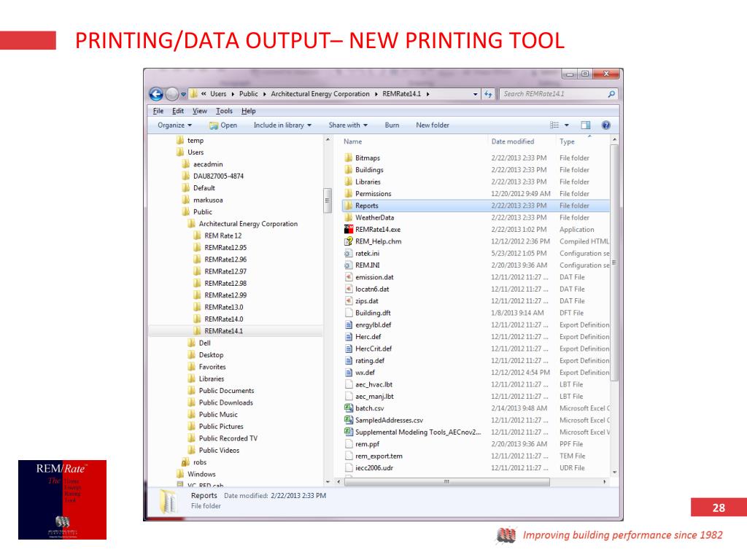Select the enrgylbl.def file icon

click(x=348, y=324)
